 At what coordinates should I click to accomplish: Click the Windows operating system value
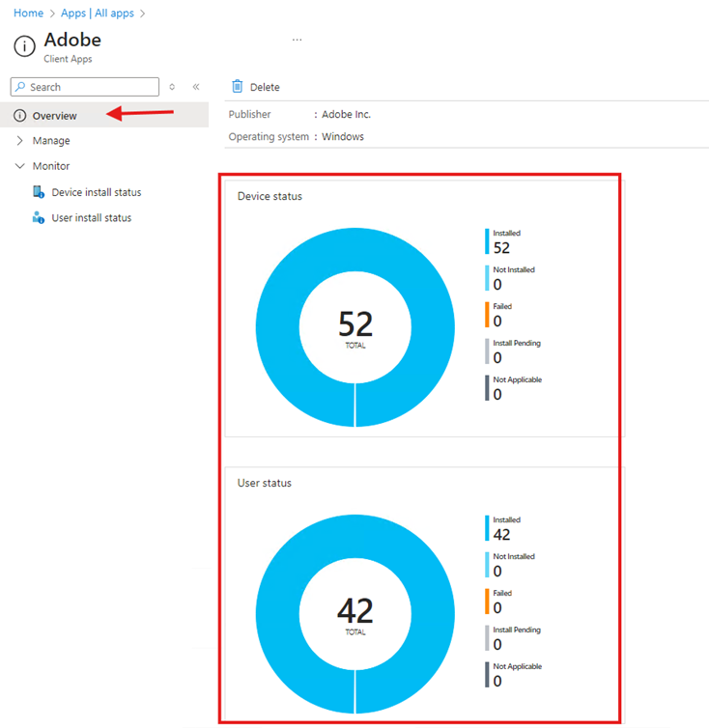(343, 136)
